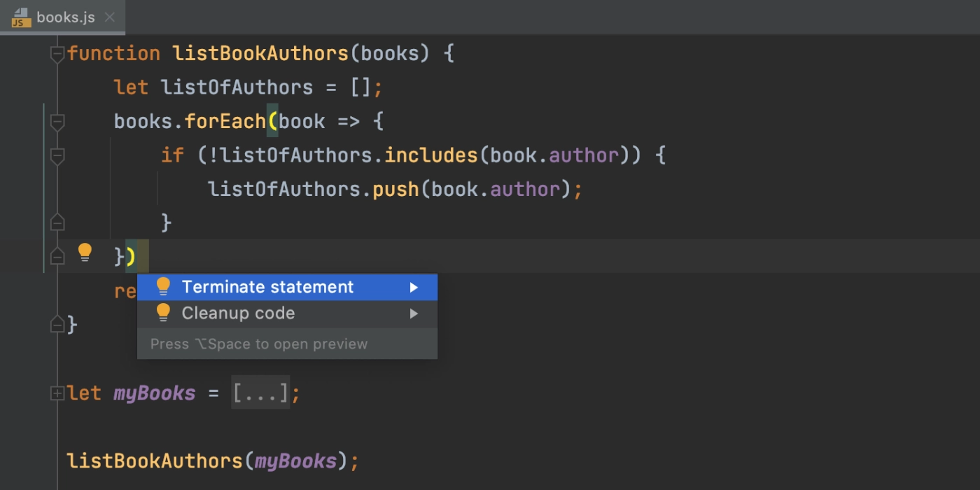Expand the folded myBooks array marker

click(57, 394)
